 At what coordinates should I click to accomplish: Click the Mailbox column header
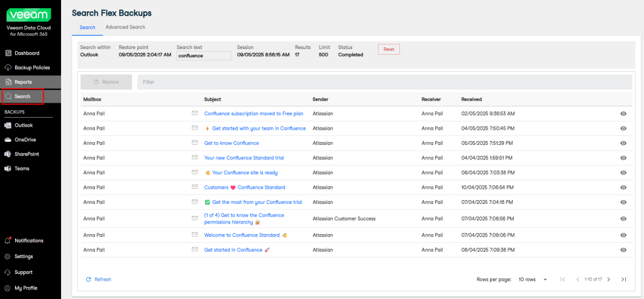pos(92,99)
